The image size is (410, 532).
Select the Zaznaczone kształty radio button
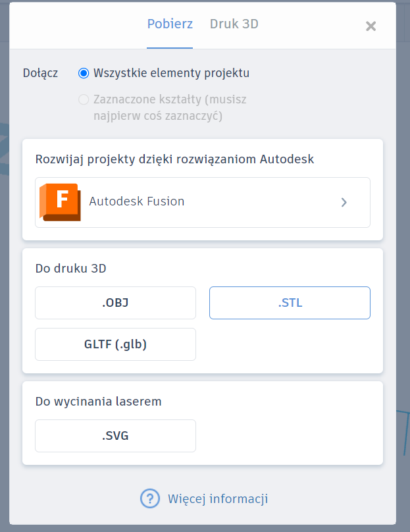[84, 99]
